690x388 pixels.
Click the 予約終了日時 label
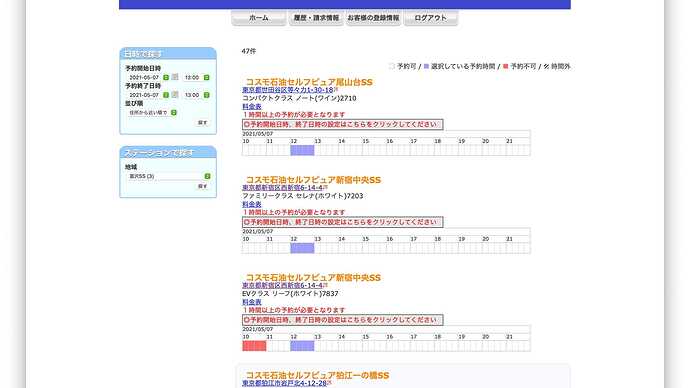(143, 86)
